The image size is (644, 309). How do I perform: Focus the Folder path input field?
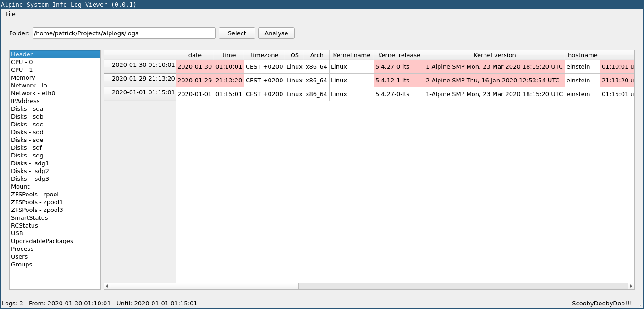124,33
